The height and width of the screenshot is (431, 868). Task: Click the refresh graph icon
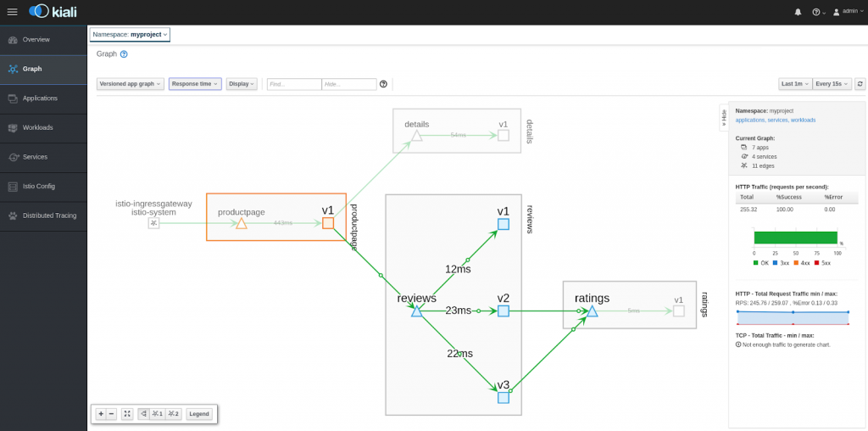coord(860,84)
